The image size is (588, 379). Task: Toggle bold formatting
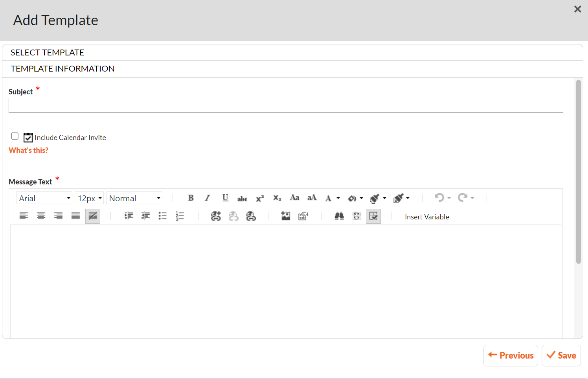[191, 198]
